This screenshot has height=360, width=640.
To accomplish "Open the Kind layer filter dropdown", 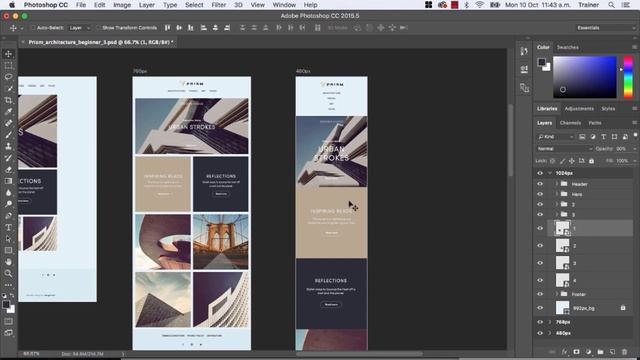I will pyautogui.click(x=556, y=137).
